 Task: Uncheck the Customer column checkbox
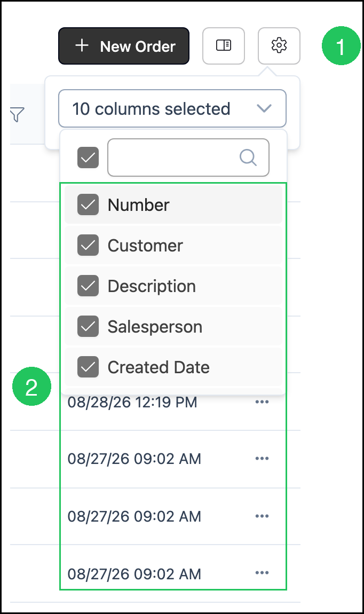88,245
